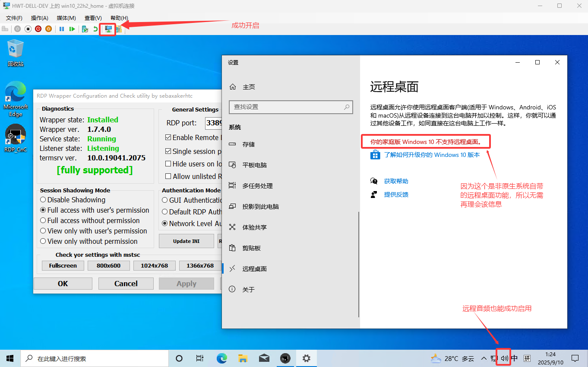Click Cancel in RDP Wrapper Configuration
The width and height of the screenshot is (588, 367).
coord(126,284)
